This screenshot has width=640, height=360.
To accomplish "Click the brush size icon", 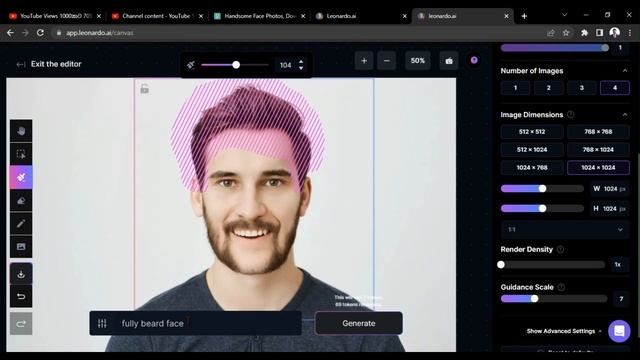I will pos(191,65).
